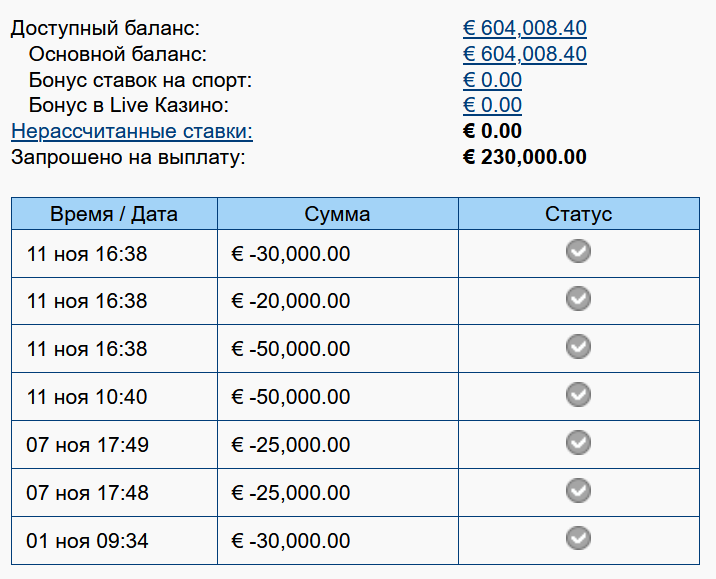
Task: Click the Сумма column header
Action: coord(337,214)
